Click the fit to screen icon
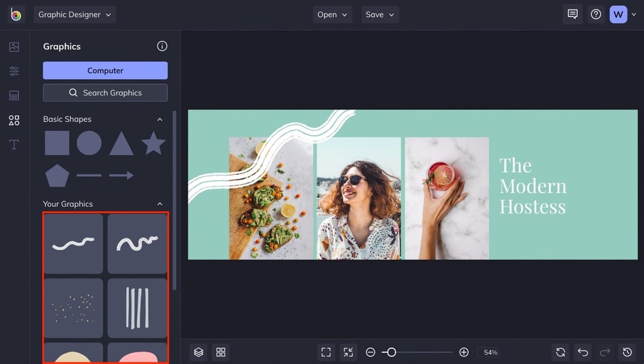Screen dimensions: 644x364 [x=326, y=352]
